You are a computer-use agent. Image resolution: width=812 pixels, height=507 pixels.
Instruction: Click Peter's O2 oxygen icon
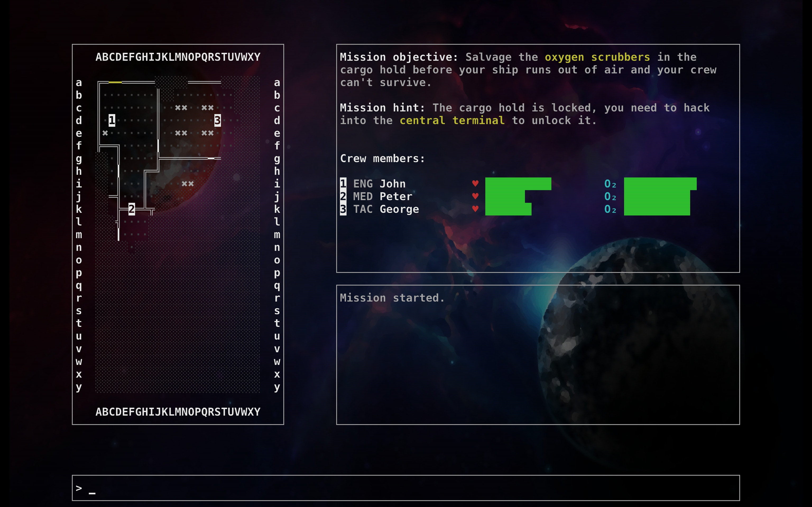pos(610,196)
